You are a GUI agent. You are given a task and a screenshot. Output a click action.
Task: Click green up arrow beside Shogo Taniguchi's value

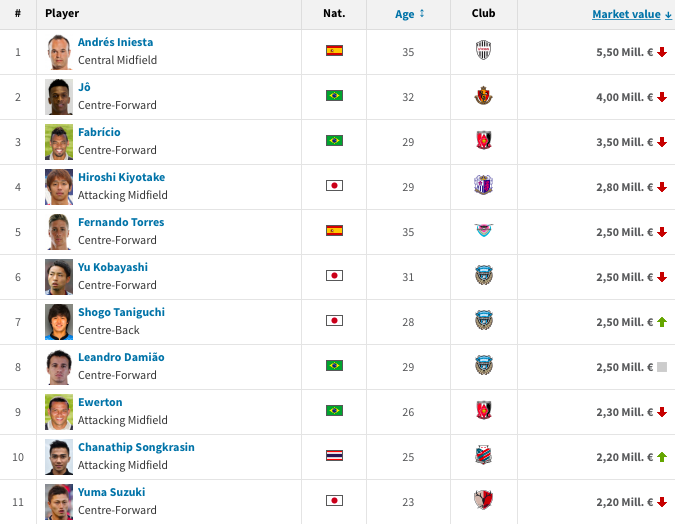click(662, 322)
